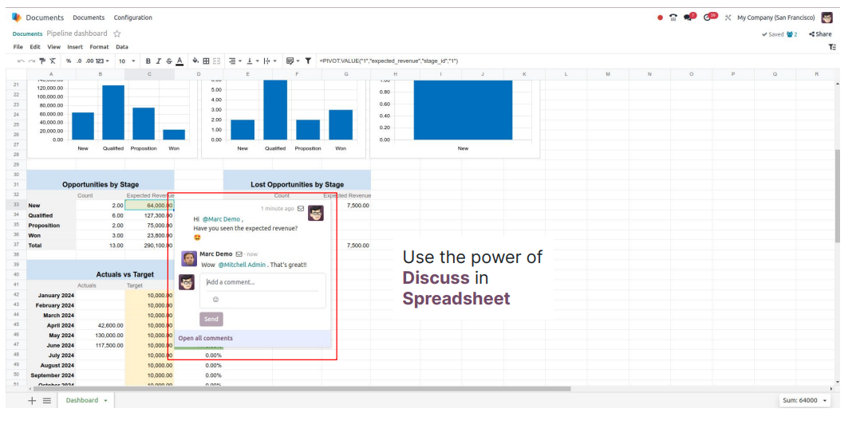Open the emoji picker smiley
The height and width of the screenshot is (440, 868).
point(216,299)
